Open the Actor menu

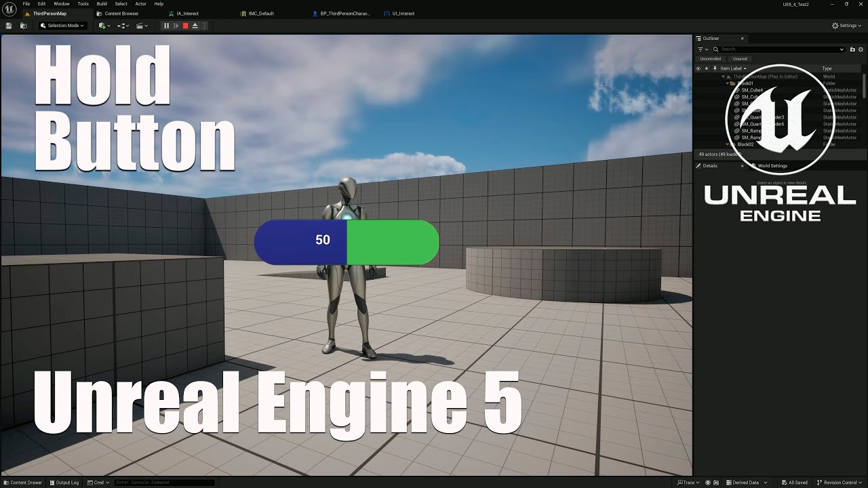click(141, 4)
